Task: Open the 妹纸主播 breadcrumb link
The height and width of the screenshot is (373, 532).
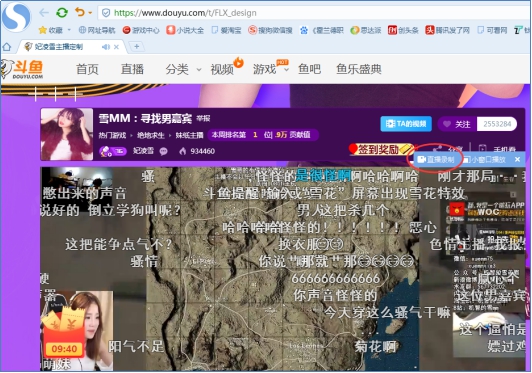Action: [189, 135]
